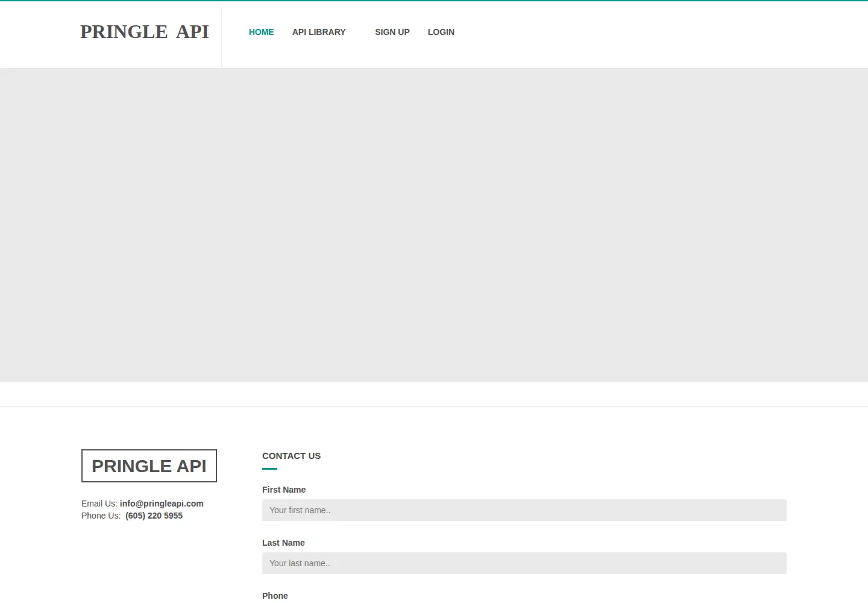Click the Last Name label
Viewport: 868px width, 603px height.
(283, 543)
